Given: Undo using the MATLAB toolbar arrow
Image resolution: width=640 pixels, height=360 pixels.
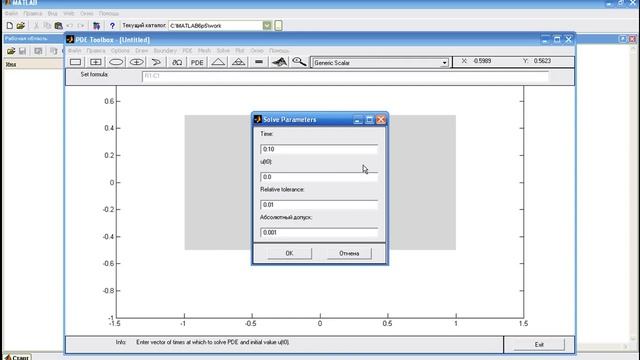Looking at the screenshot, I should pos(69,26).
